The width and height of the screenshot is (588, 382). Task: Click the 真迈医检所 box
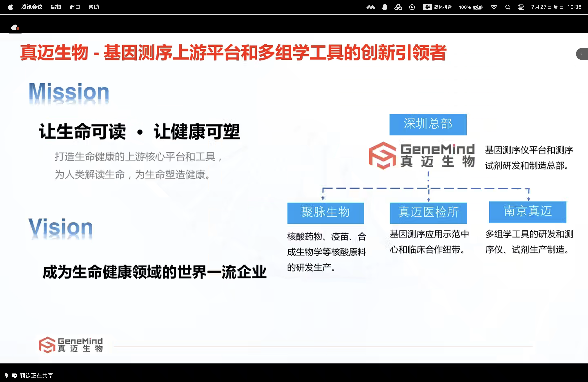pyautogui.click(x=428, y=213)
